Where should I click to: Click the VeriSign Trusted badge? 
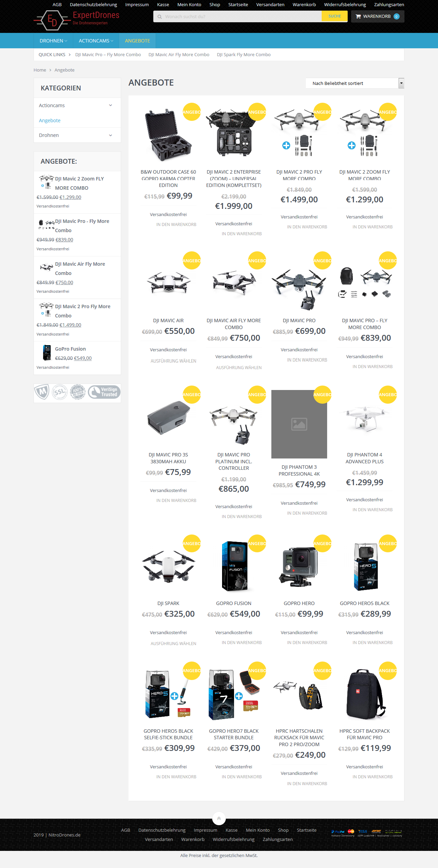104,392
